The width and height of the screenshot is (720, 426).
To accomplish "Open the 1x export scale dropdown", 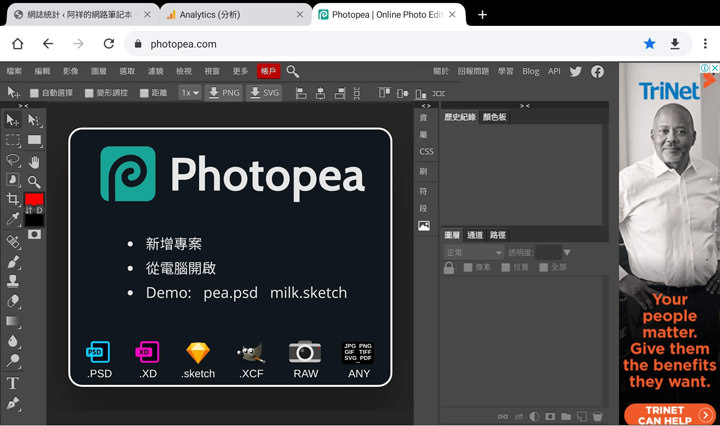I will [x=190, y=93].
